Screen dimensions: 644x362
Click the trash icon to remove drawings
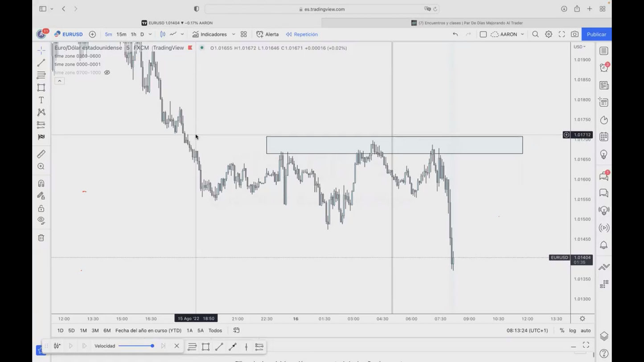(x=41, y=238)
